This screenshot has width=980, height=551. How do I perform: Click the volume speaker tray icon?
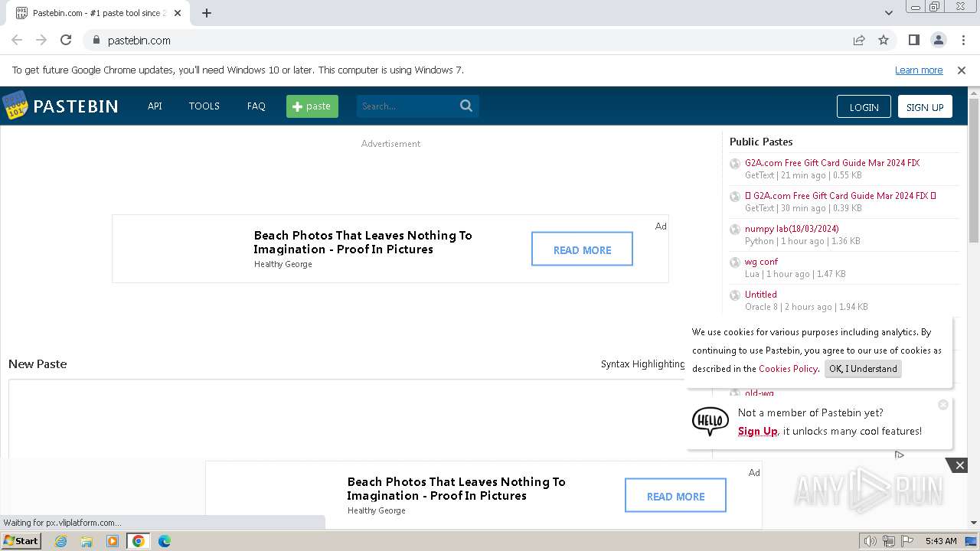[x=871, y=541]
